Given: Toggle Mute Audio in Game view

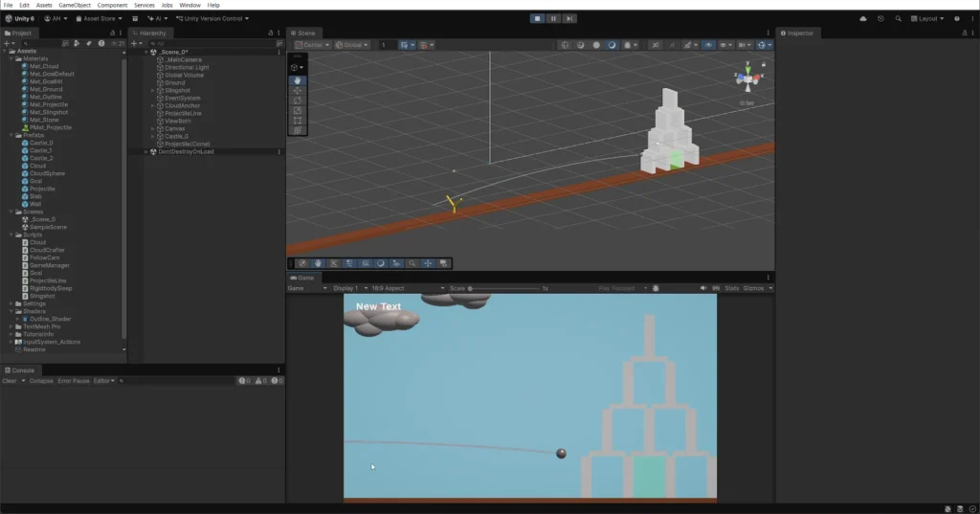Looking at the screenshot, I should 703,288.
